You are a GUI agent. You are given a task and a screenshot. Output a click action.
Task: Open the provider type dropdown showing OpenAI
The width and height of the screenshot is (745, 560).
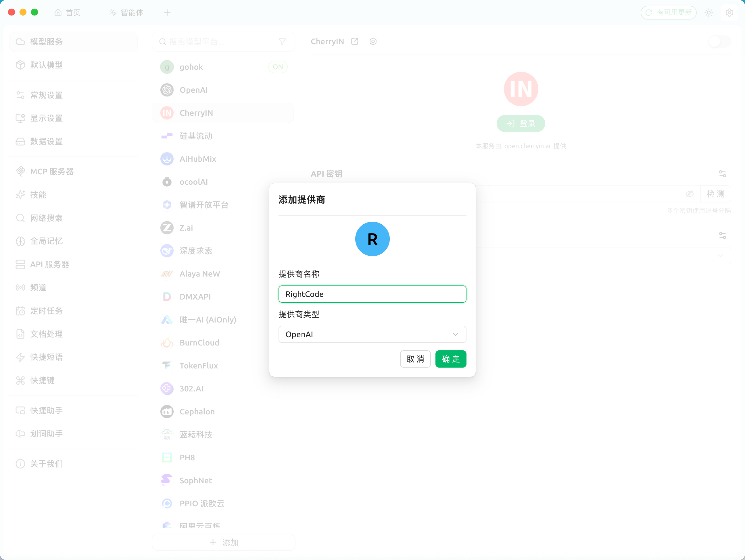372,334
